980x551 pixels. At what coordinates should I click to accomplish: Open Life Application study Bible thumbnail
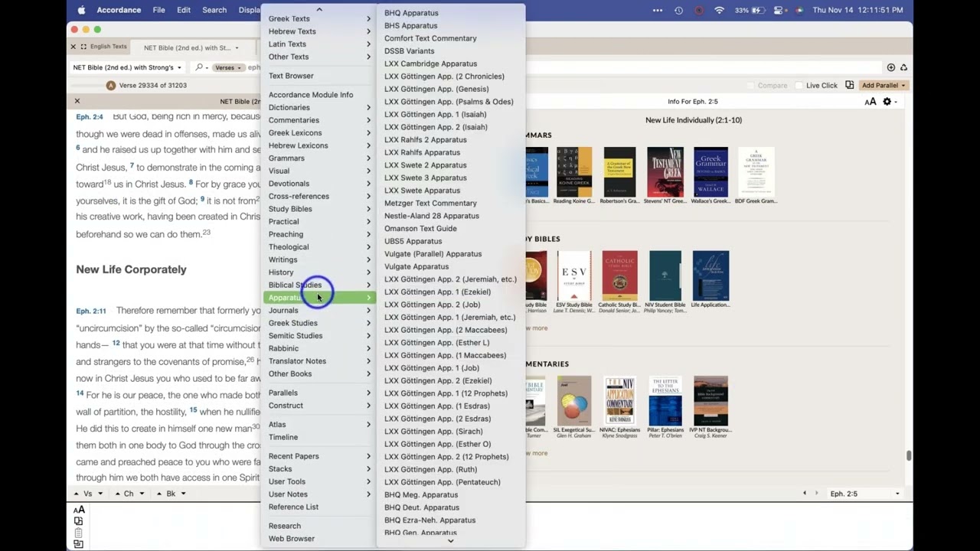[x=710, y=275]
